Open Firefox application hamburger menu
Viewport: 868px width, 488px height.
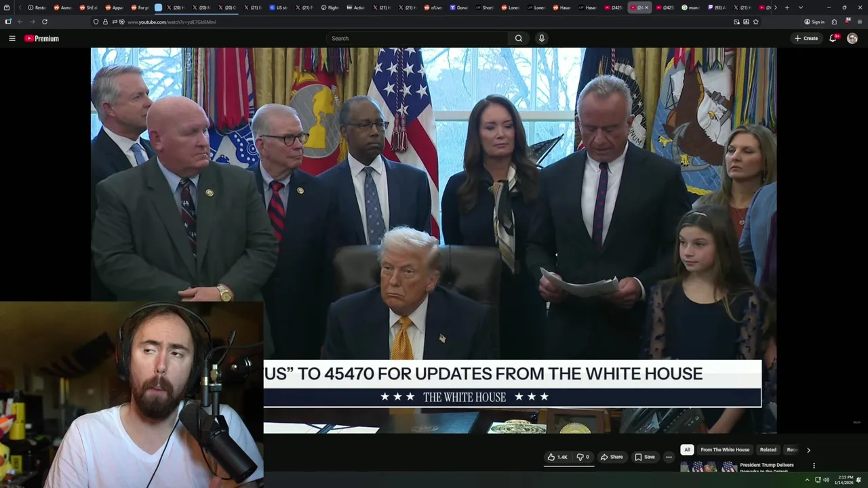click(x=860, y=22)
